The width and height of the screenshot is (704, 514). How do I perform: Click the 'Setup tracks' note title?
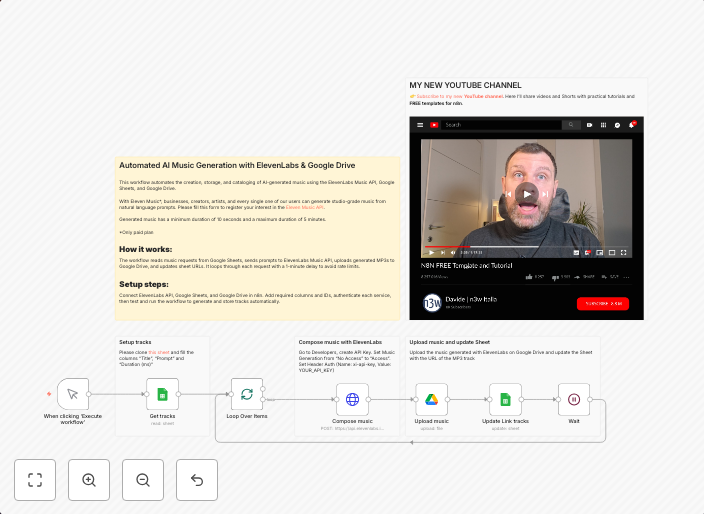[135, 342]
